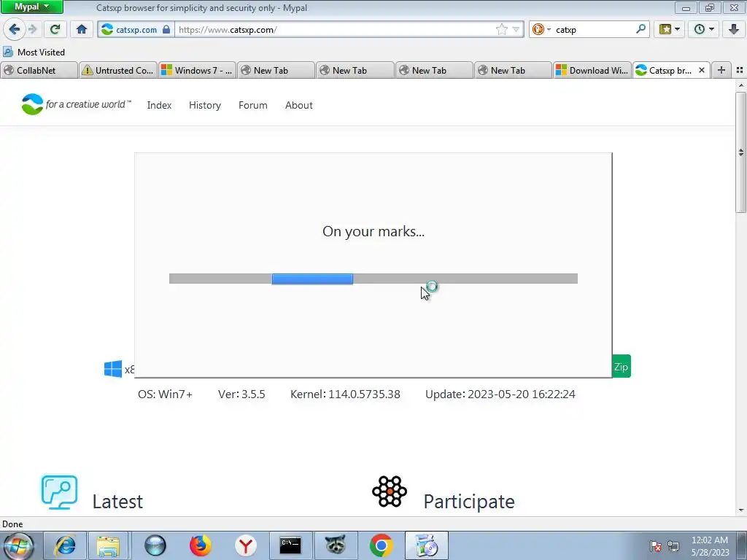Open the DuckDuckGo search engine selector
The image size is (747, 560).
[541, 29]
